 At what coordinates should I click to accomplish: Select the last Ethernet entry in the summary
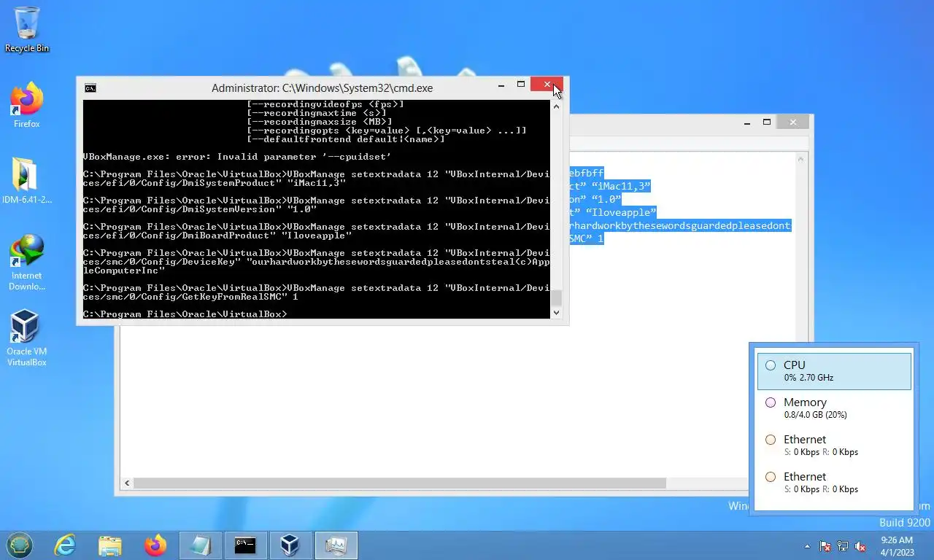(834, 483)
